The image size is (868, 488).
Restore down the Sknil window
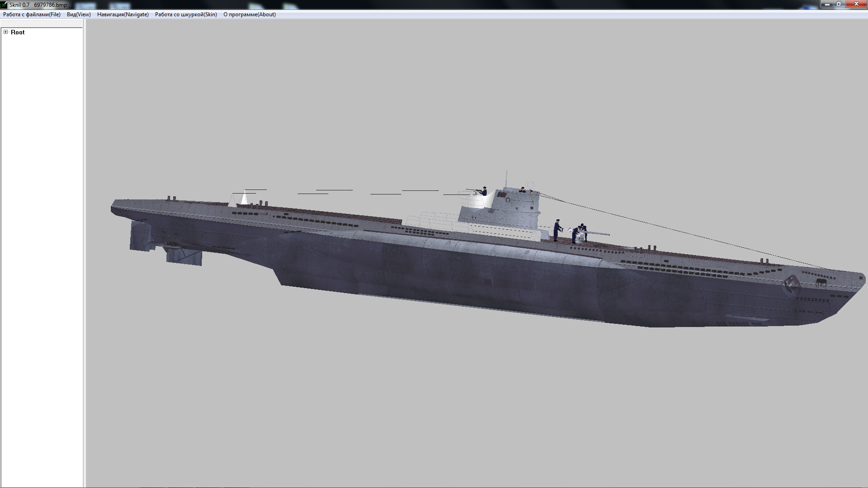pyautogui.click(x=839, y=4)
